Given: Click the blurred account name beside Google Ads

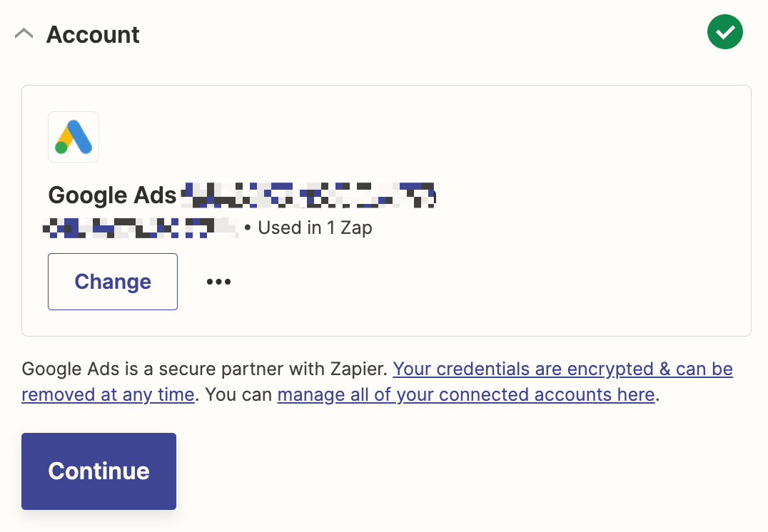Looking at the screenshot, I should tap(308, 195).
